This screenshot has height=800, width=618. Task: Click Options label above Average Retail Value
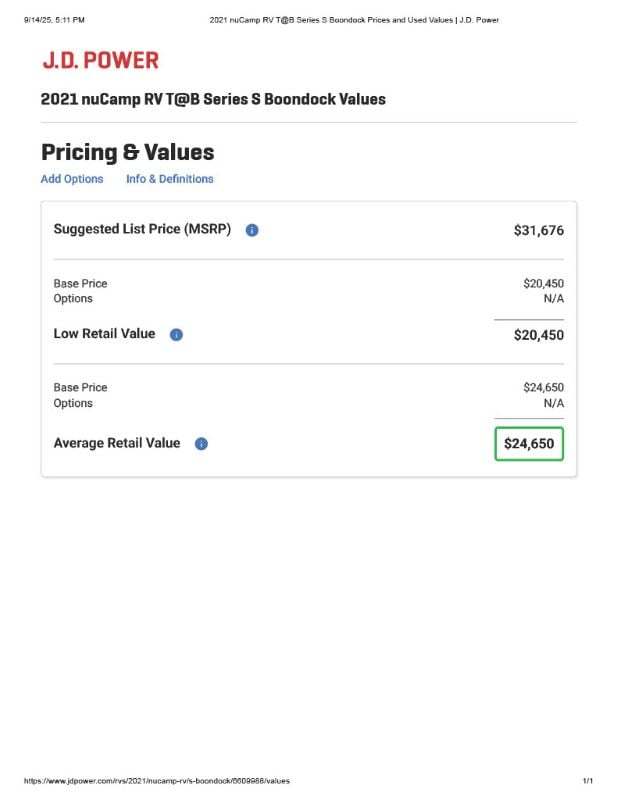[73, 403]
